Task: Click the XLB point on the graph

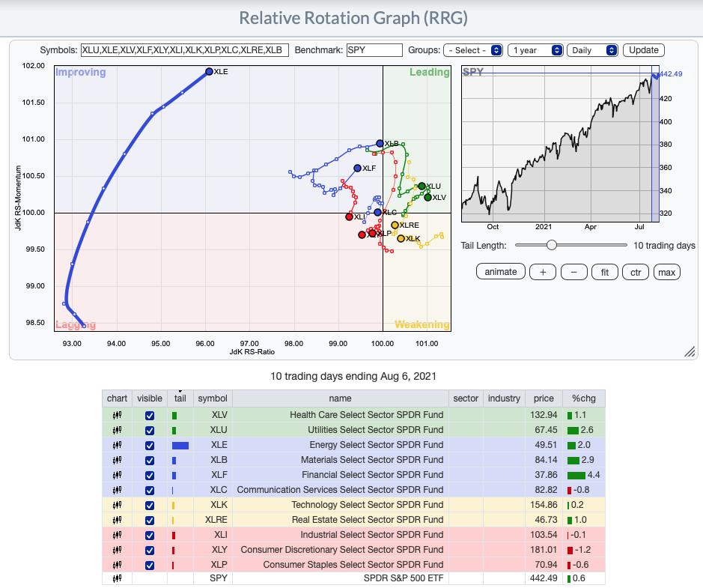Action: coord(380,144)
